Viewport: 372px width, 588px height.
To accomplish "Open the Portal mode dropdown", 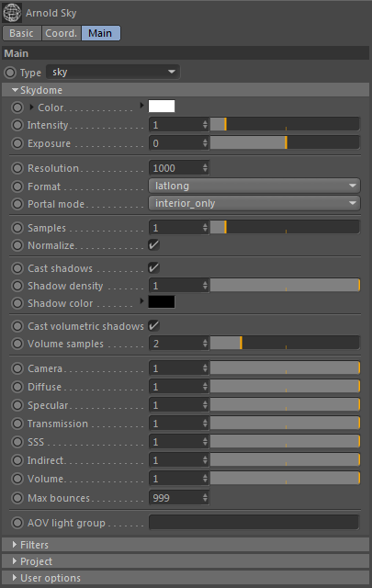I will 254,204.
